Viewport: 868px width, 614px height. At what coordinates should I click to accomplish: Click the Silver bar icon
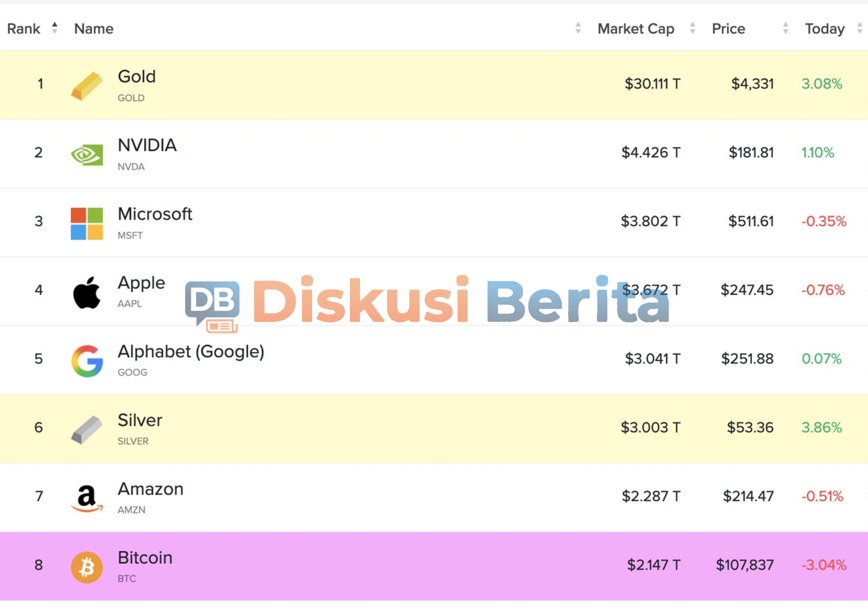tap(87, 429)
